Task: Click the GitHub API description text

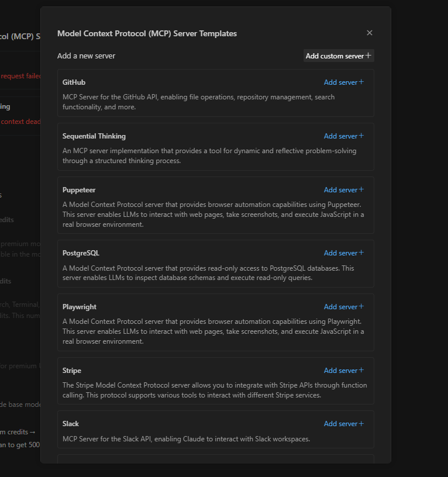Action: (x=198, y=102)
